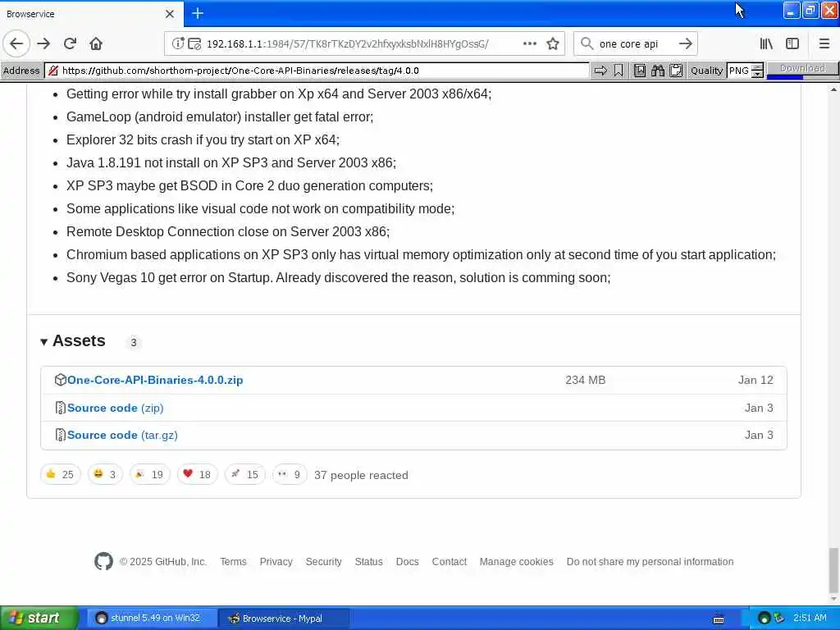This screenshot has width=840, height=630.
Task: Click the package icon beside Binaries zip
Action: coord(60,380)
